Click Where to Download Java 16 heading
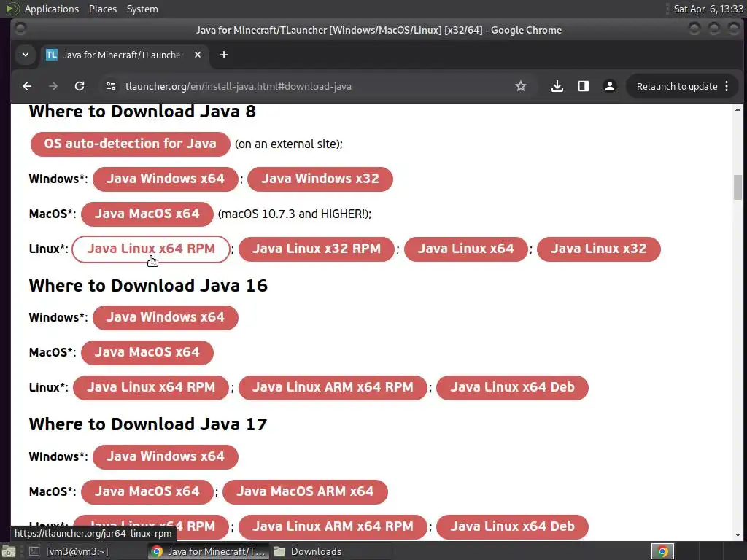 148,286
